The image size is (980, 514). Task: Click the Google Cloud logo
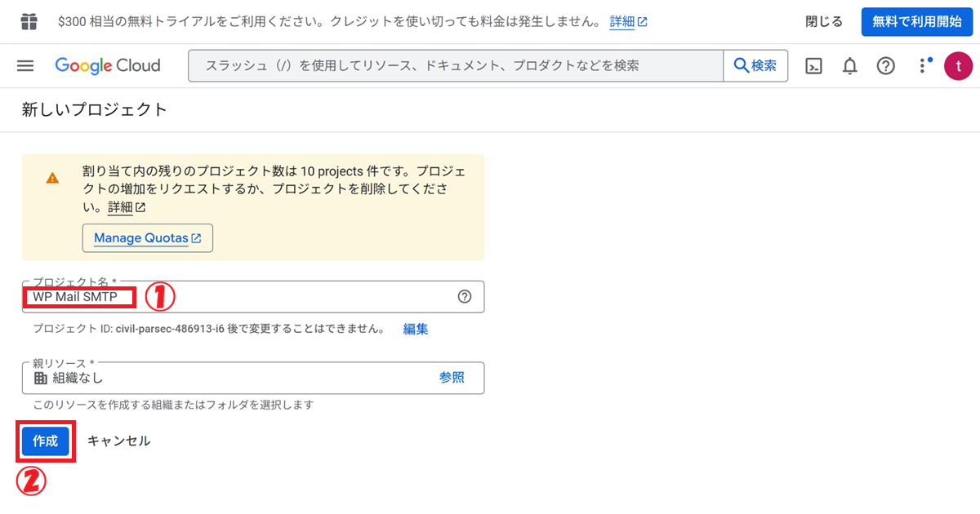point(108,66)
